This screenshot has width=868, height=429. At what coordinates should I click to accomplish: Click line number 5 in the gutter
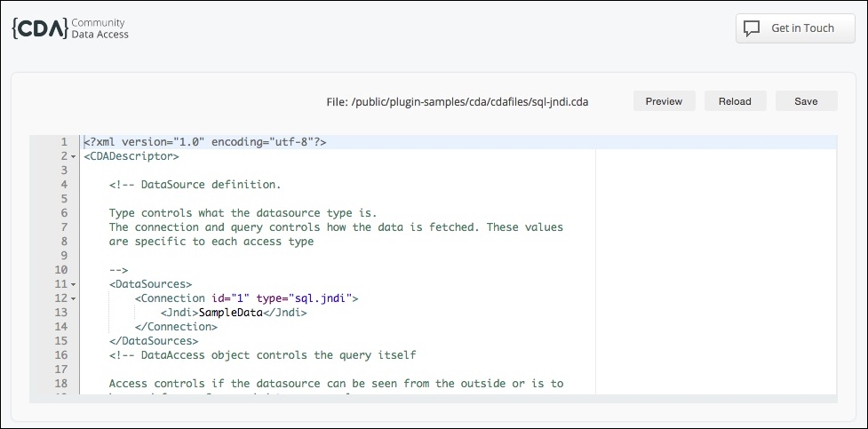click(x=64, y=199)
